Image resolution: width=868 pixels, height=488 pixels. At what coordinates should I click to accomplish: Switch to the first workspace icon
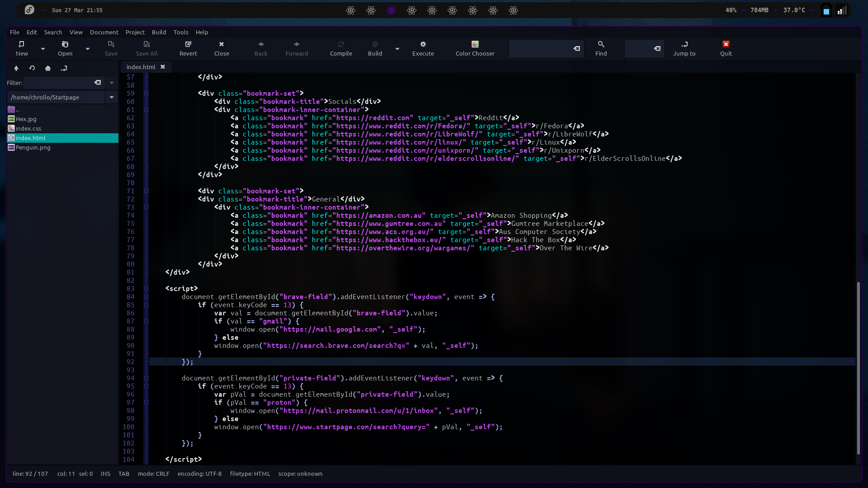pos(351,10)
